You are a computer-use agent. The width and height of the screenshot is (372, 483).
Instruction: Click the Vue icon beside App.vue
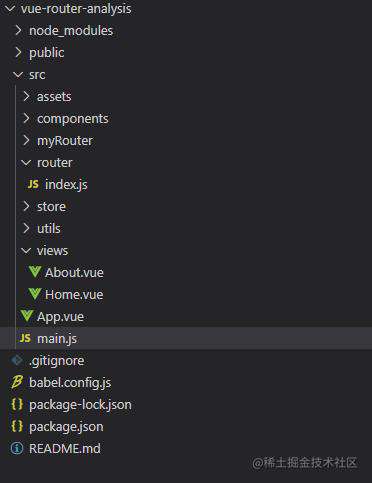click(x=27, y=316)
